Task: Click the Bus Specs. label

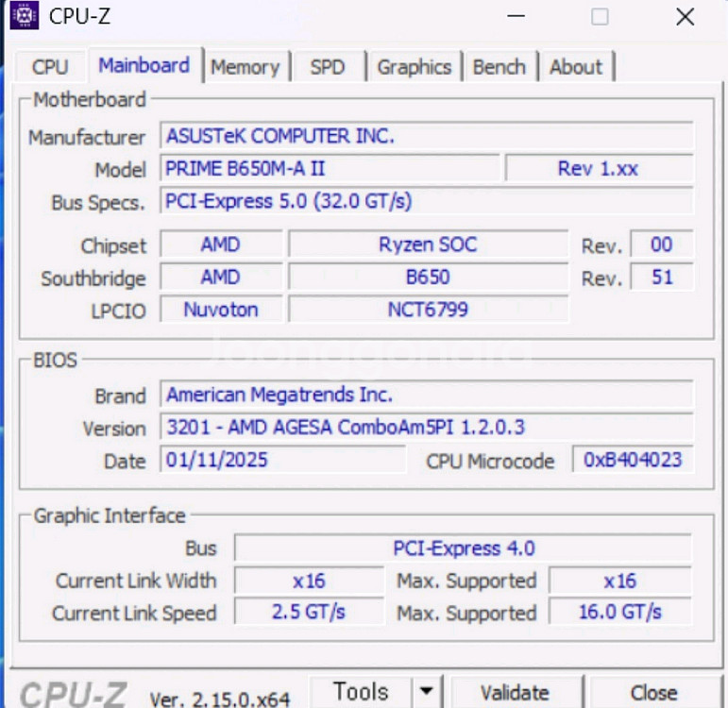Action: (98, 203)
